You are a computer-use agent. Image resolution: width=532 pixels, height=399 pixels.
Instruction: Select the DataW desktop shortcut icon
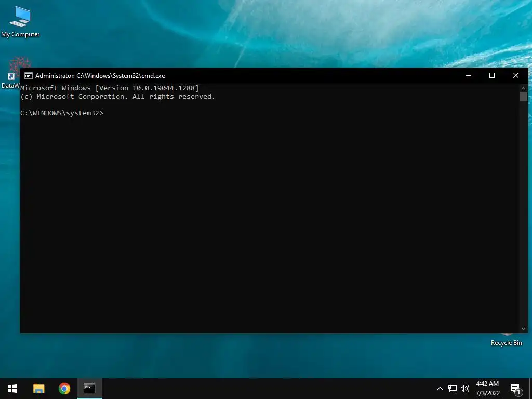(x=10, y=73)
